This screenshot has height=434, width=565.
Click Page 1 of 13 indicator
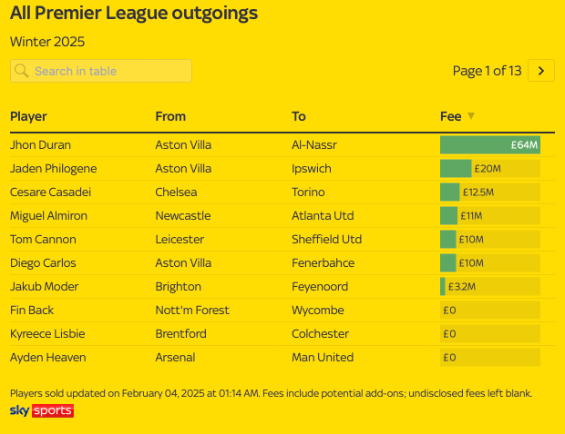487,71
